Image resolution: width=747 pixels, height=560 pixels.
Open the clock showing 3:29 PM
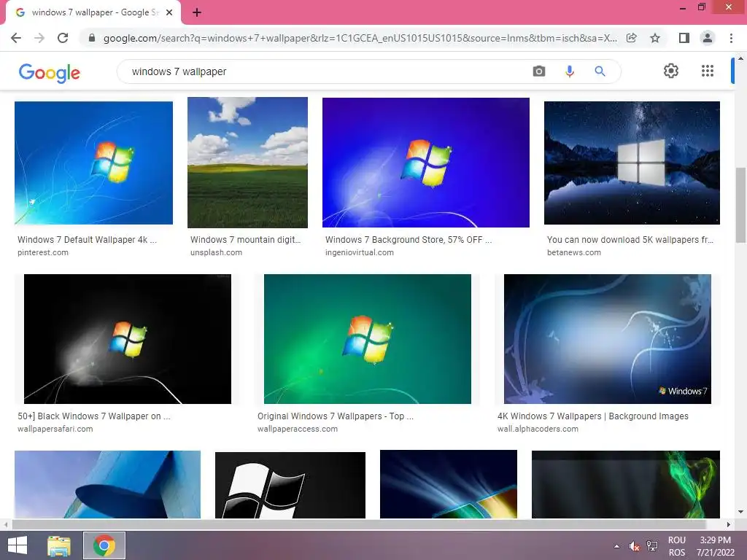(716, 546)
